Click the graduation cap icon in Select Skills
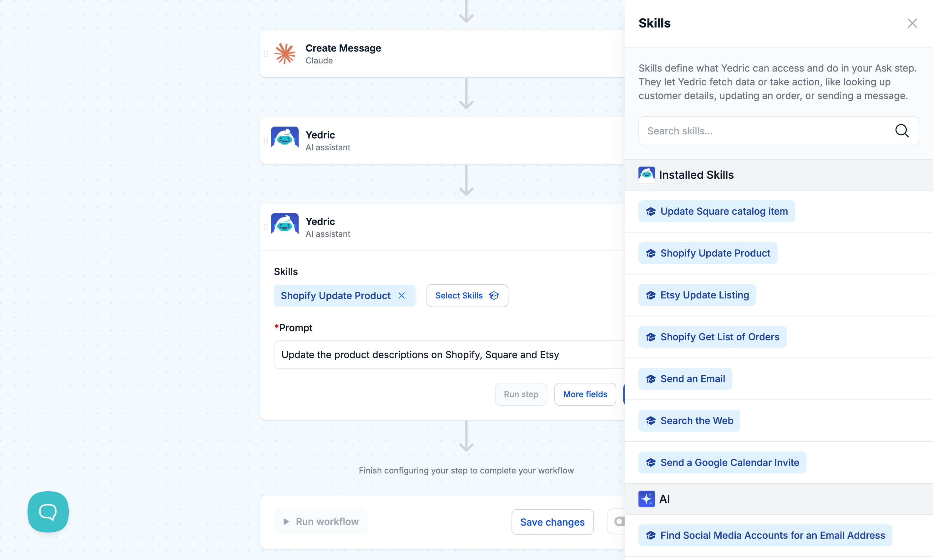The width and height of the screenshot is (933, 560). 493,296
